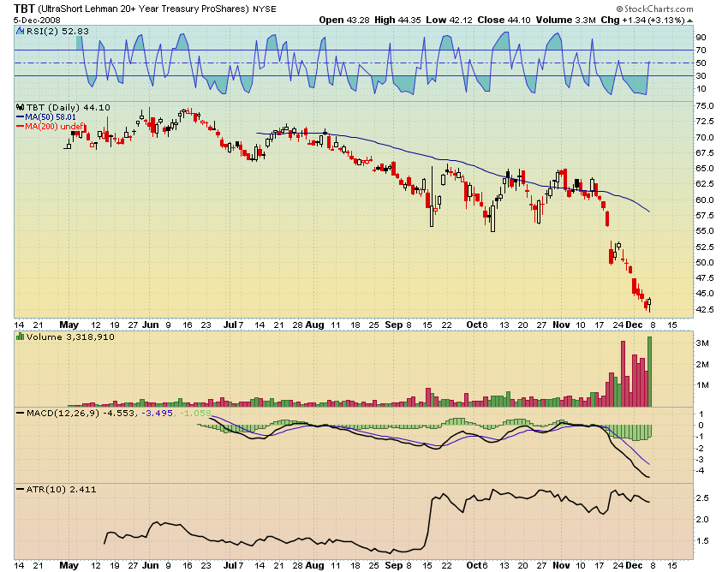Click the Sep month label under the price panel

394,325
